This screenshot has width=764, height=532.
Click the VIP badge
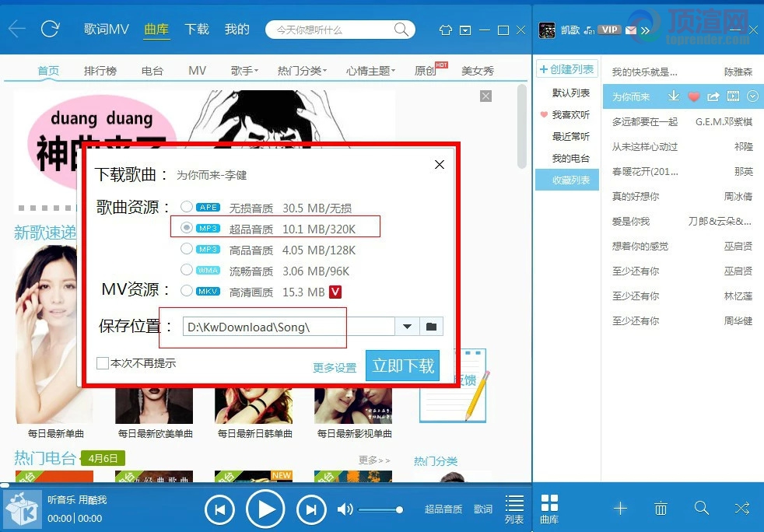coord(609,30)
